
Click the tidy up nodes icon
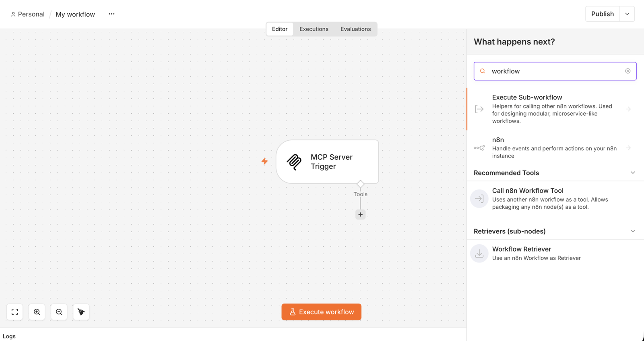point(81,312)
